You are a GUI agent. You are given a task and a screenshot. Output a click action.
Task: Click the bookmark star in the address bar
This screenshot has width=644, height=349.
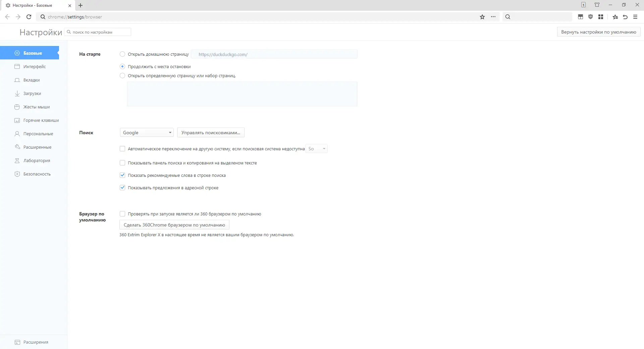click(482, 17)
